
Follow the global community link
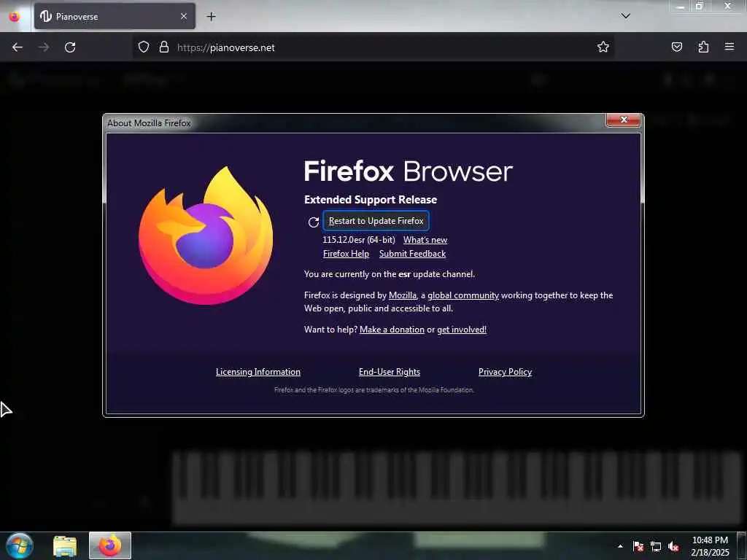463,295
